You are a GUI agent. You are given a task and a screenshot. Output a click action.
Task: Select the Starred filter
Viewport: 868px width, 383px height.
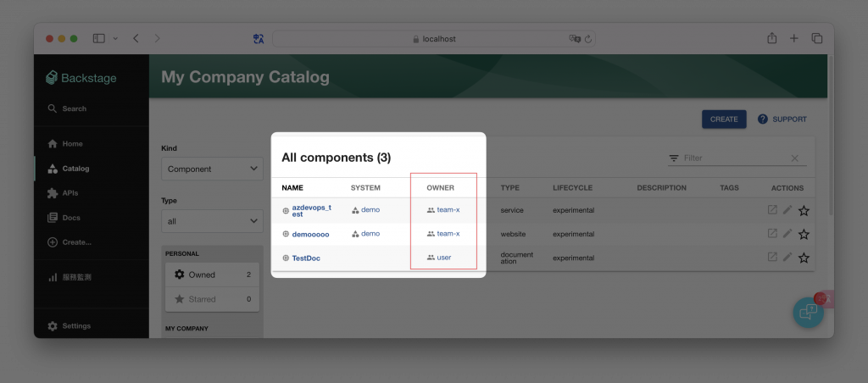[212, 299]
